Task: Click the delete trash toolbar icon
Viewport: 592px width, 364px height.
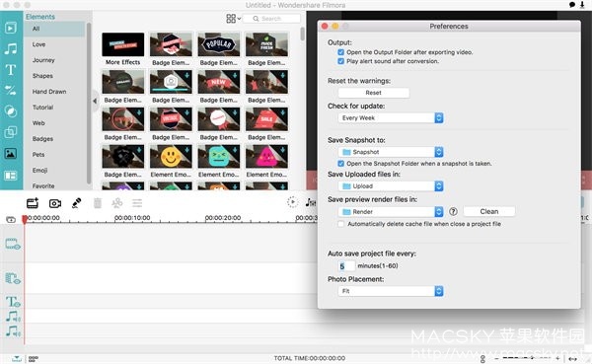Action: point(98,203)
